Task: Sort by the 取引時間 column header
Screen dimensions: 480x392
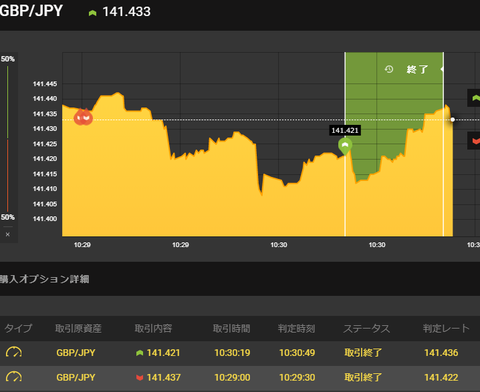Action: tap(232, 329)
